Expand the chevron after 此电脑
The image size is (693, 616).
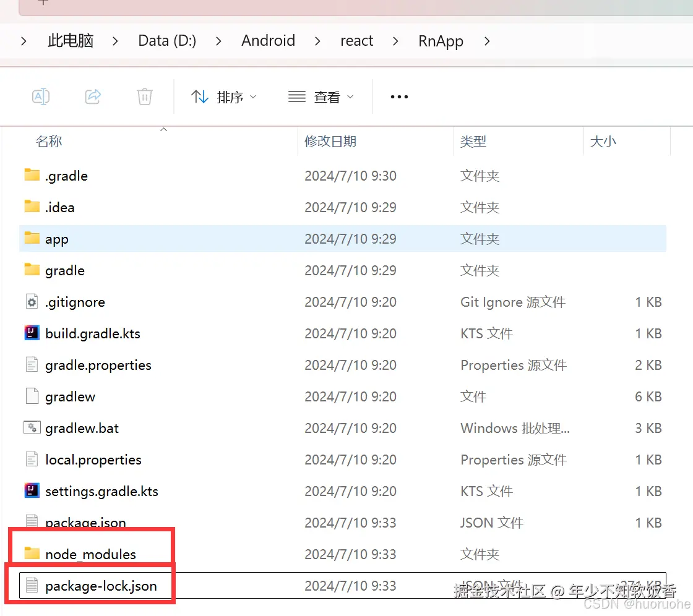point(115,41)
